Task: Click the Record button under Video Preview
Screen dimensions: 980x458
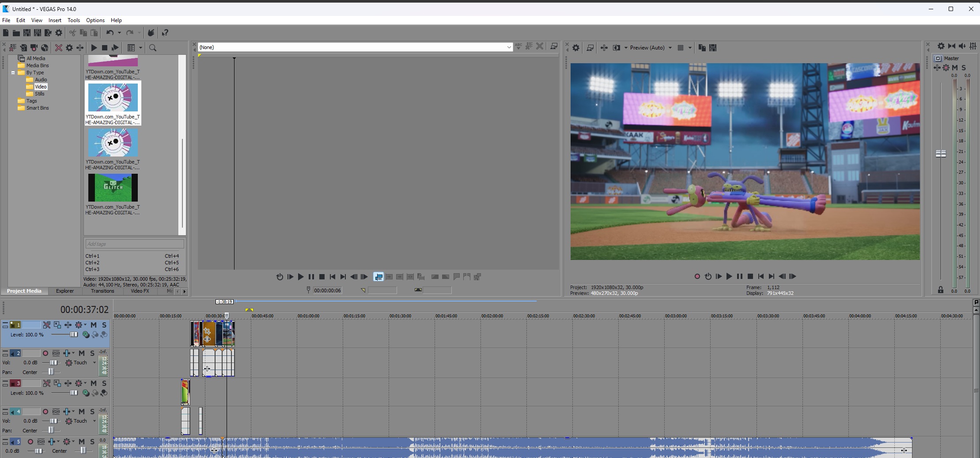Action: coord(697,276)
